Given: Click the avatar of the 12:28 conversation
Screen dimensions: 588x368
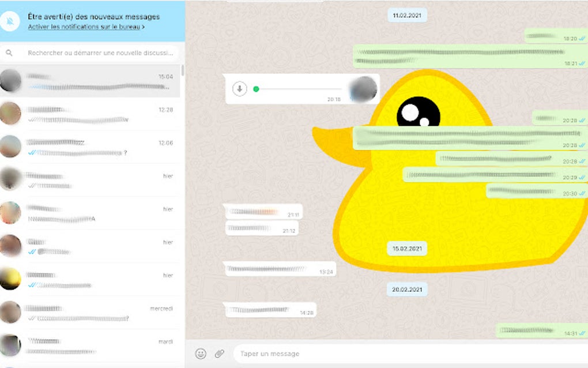Looking at the screenshot, I should pyautogui.click(x=12, y=112).
